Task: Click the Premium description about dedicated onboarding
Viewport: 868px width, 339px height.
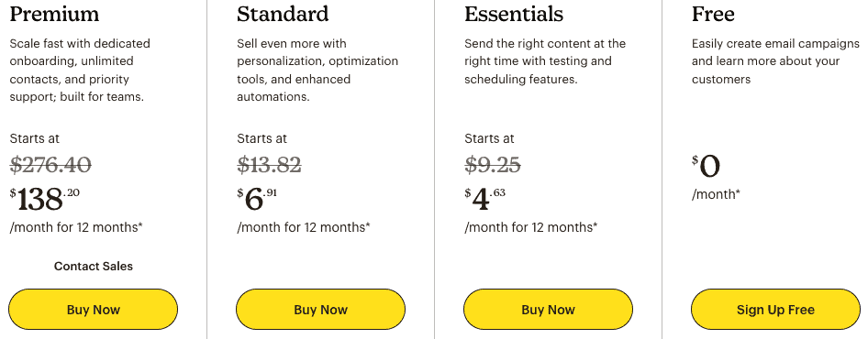Action: (x=80, y=71)
